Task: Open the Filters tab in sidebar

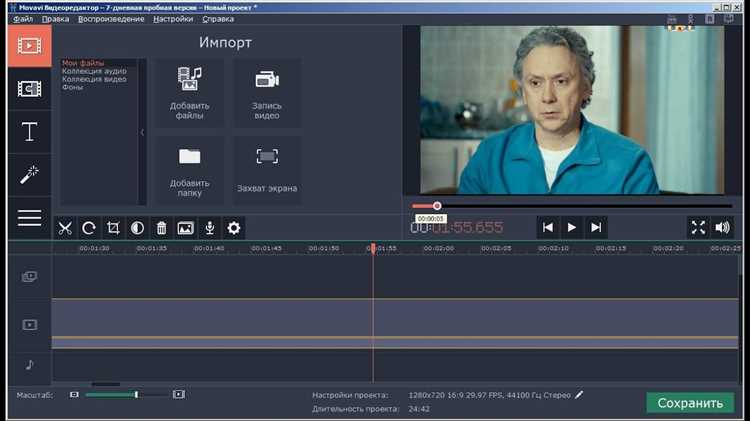Action: point(30,89)
